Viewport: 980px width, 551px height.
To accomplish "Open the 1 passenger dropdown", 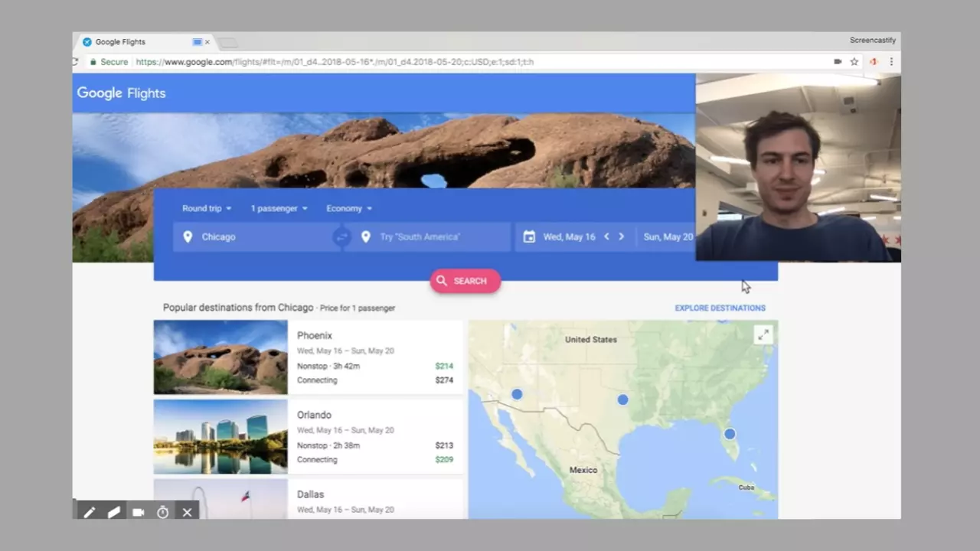I will pos(279,208).
